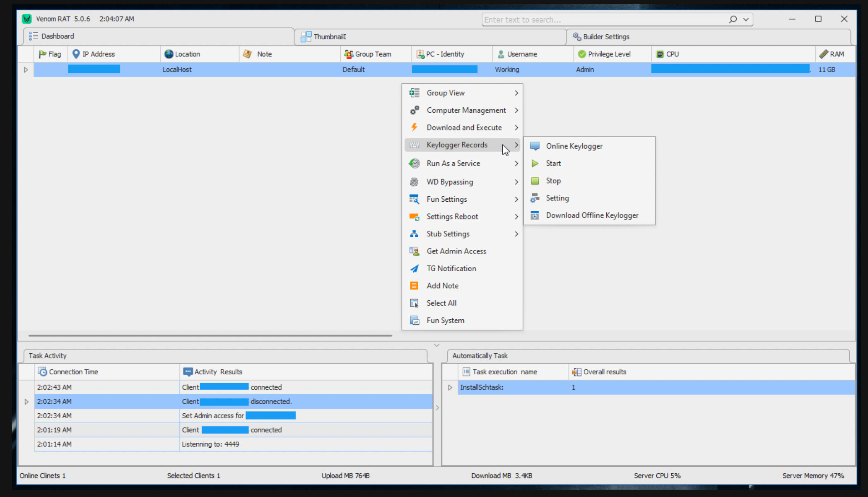Click the Download Offline Keylogger icon
The image size is (868, 497).
535,215
